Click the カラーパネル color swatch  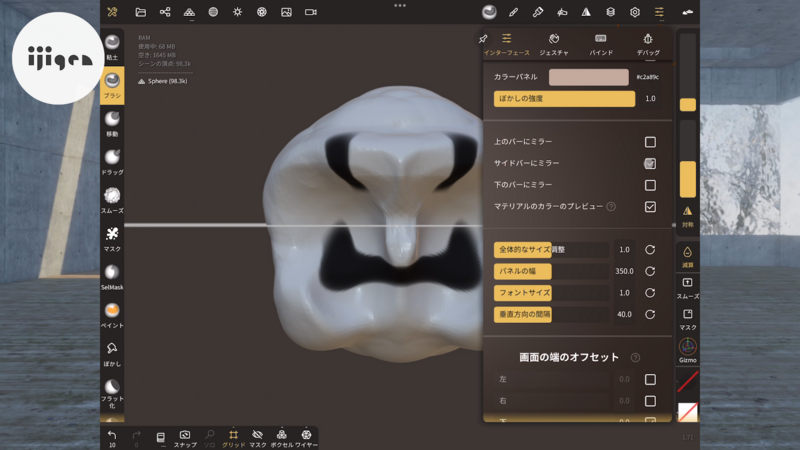pyautogui.click(x=589, y=77)
